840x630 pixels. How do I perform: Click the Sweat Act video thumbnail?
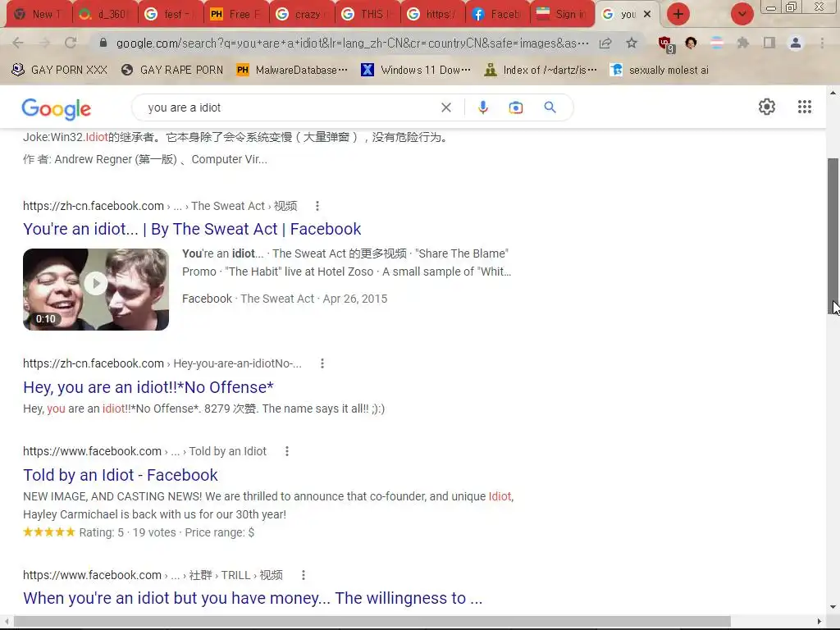tap(96, 290)
